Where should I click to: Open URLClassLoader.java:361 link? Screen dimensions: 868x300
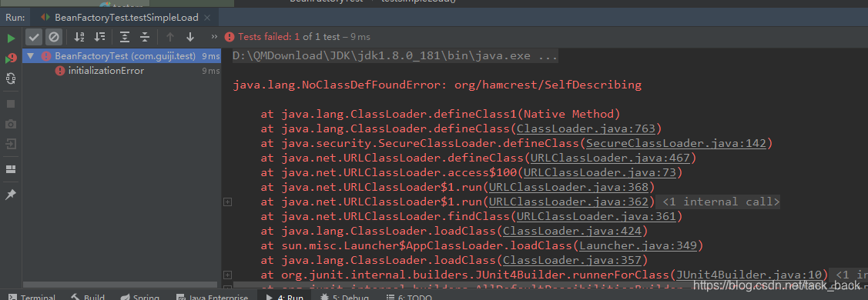(597, 216)
